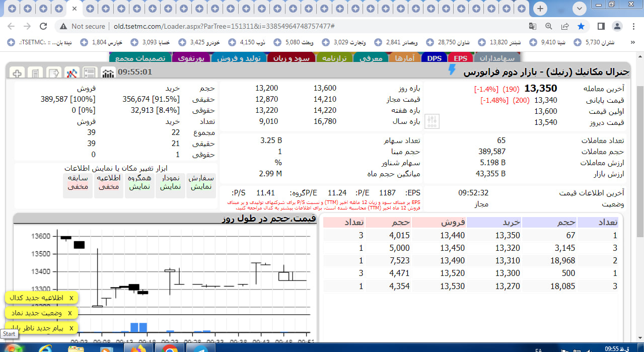The width and height of the screenshot is (644, 352).
Task: Close the active browser tab
Action: (75, 9)
